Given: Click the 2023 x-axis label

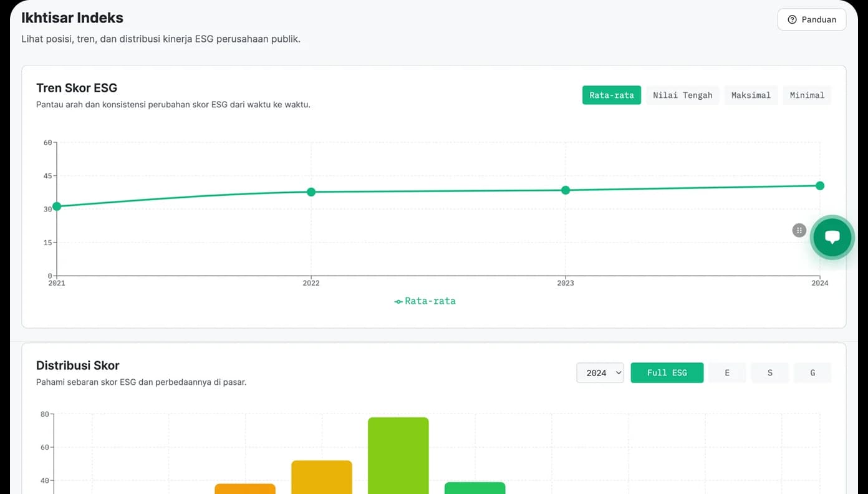Looking at the screenshot, I should pos(566,283).
